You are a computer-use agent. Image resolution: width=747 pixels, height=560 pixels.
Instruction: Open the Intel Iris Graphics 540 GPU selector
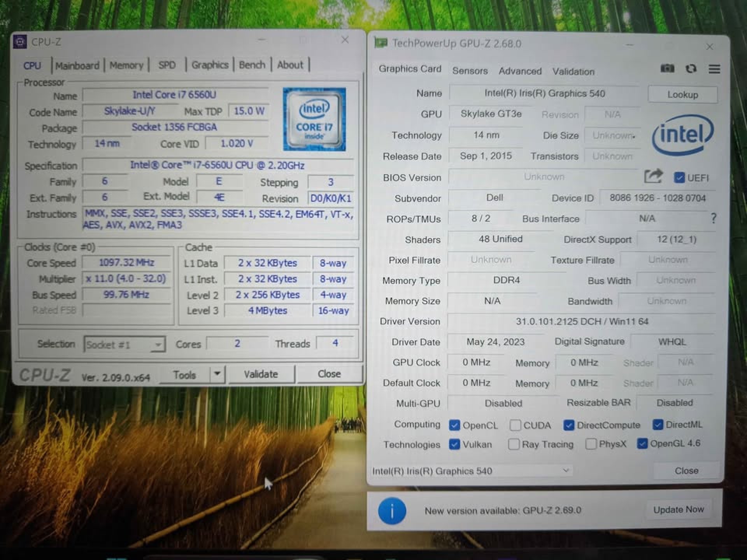[x=471, y=471]
